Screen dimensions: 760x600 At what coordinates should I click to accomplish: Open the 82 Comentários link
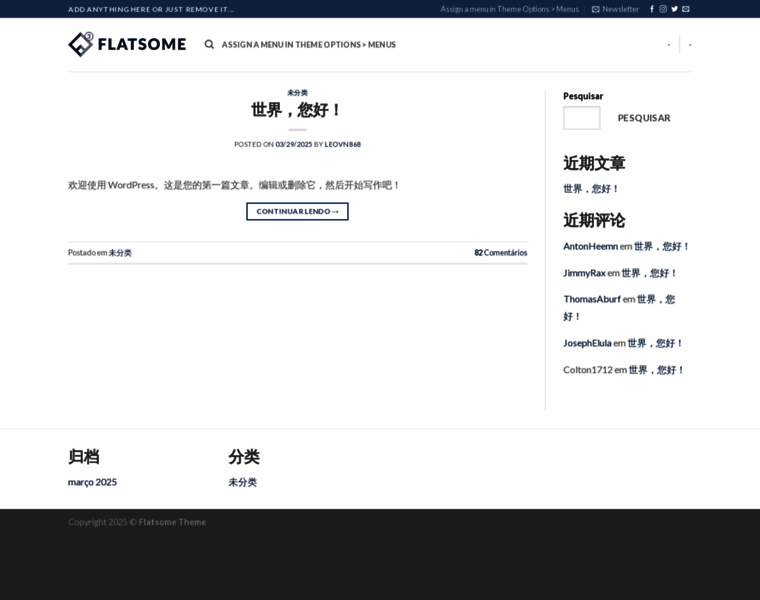500,253
